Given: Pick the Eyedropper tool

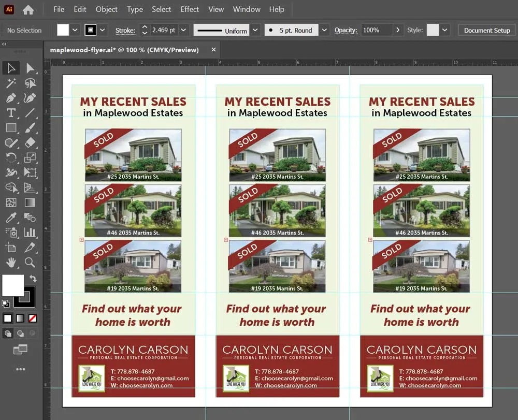Looking at the screenshot, I should coord(11,216).
